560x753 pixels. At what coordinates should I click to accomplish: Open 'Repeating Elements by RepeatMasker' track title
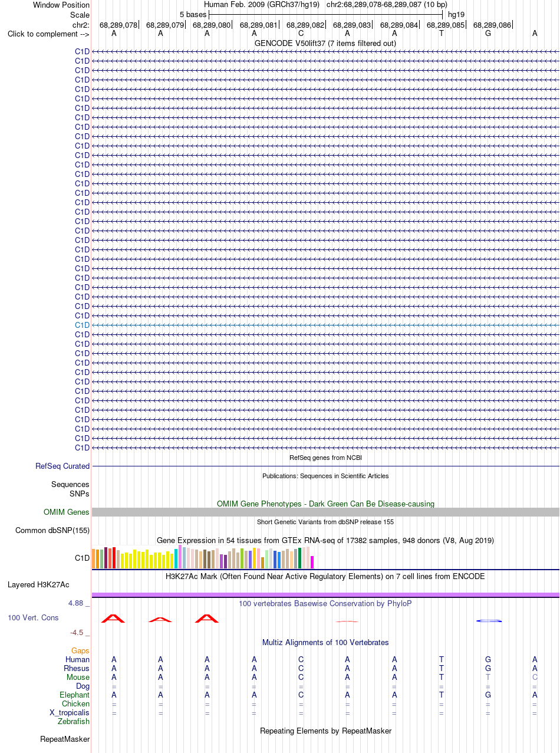[325, 731]
